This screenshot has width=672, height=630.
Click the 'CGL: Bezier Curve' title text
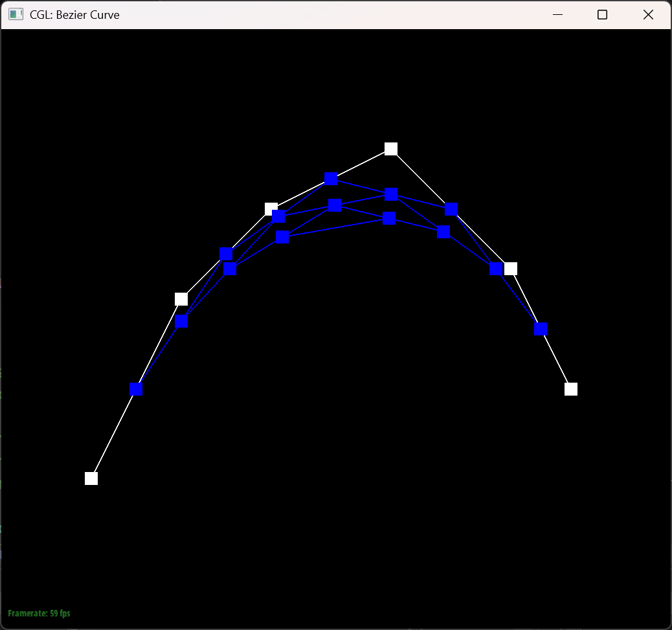pos(74,15)
